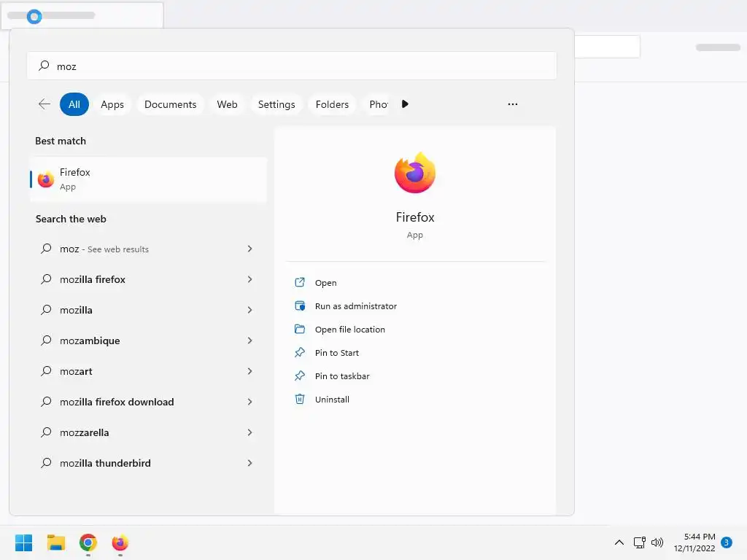Click the back arrow beside the All filter
The width and height of the screenshot is (747, 560).
[x=44, y=104]
